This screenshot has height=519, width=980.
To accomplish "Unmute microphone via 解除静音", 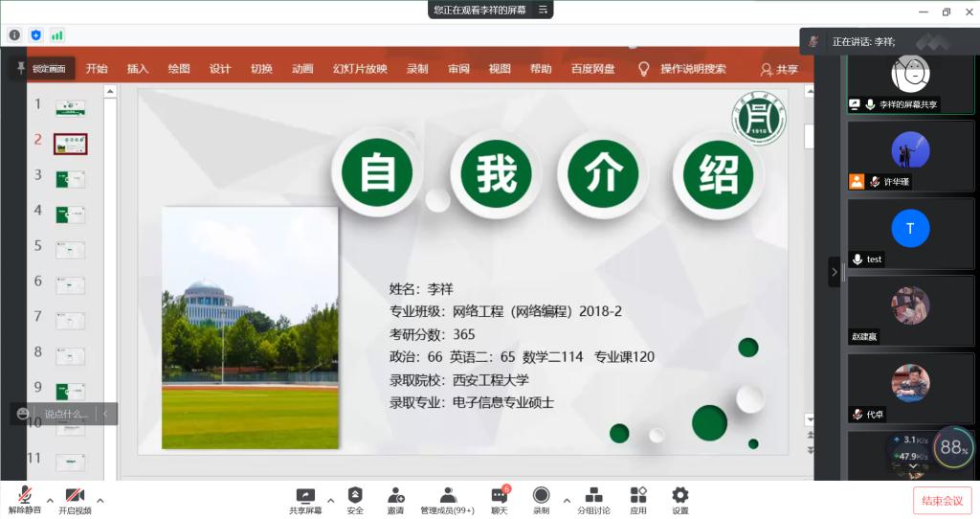I will click(26, 499).
